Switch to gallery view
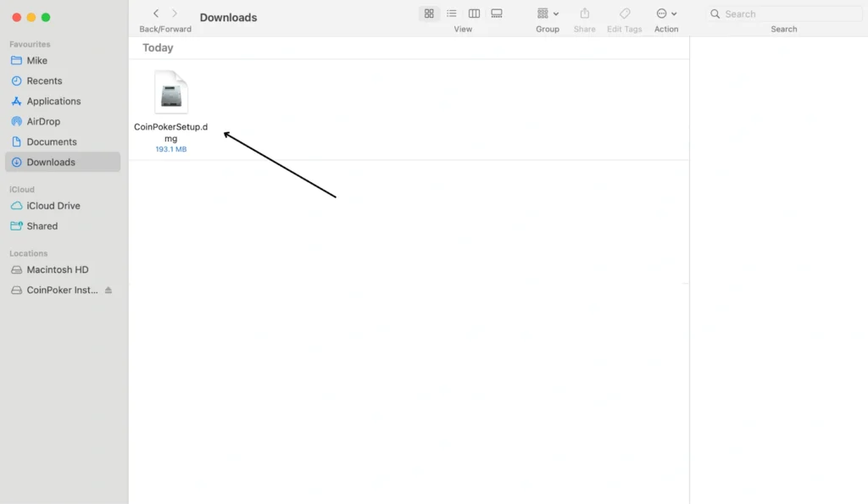 tap(497, 14)
